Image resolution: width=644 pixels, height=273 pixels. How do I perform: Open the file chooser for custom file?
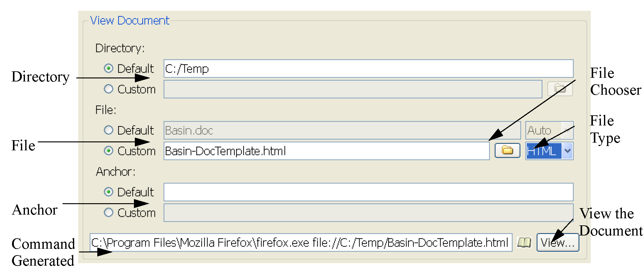507,151
